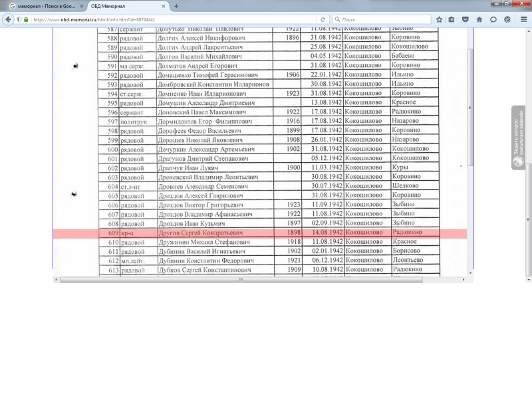Open the bookmarks list icon

click(452, 19)
